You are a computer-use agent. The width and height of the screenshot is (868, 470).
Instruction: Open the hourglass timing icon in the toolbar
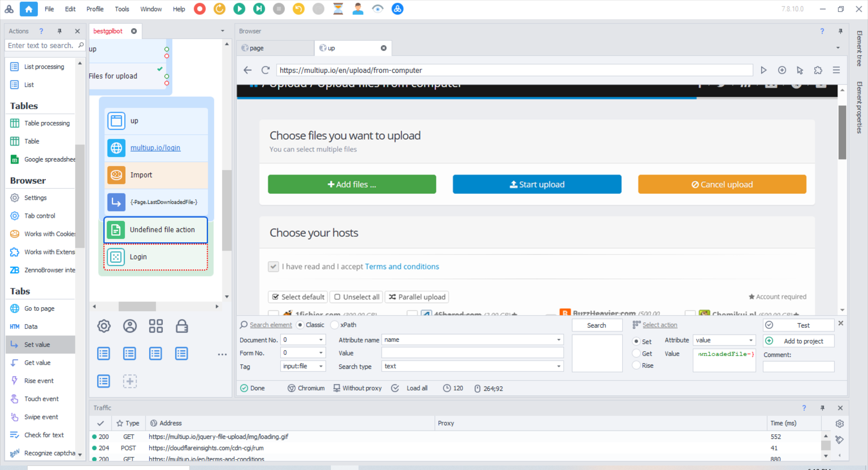[x=338, y=9]
